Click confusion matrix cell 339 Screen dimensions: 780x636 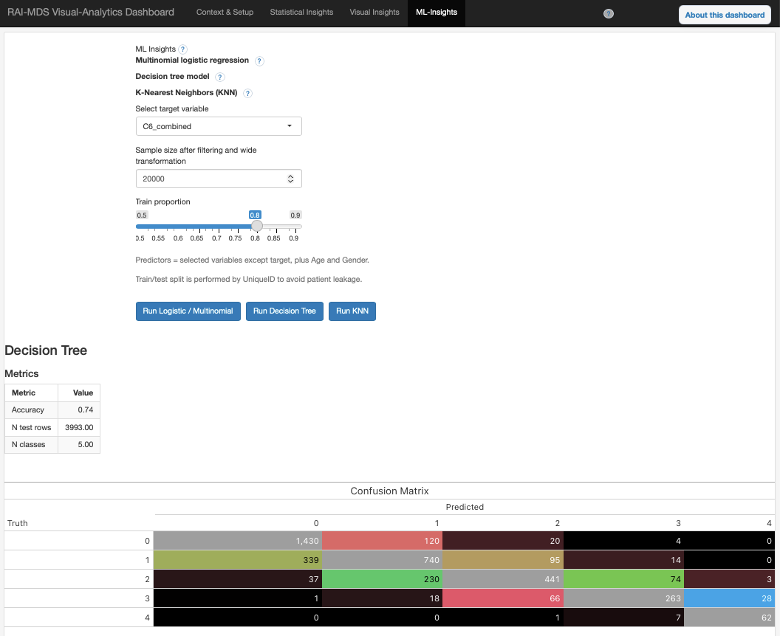(238, 560)
